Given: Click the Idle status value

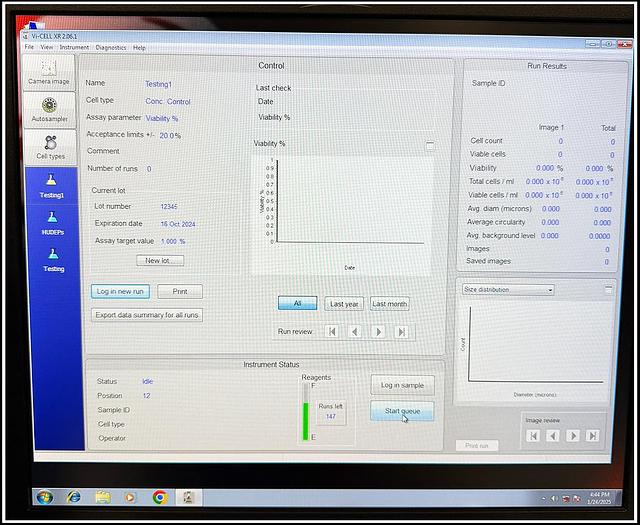Looking at the screenshot, I should pos(148,381).
